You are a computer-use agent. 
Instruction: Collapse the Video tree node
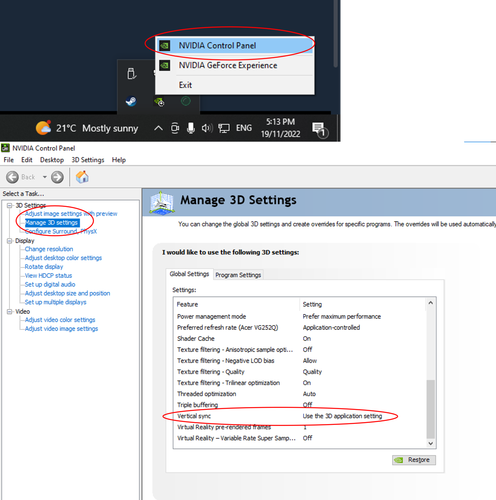(x=10, y=311)
